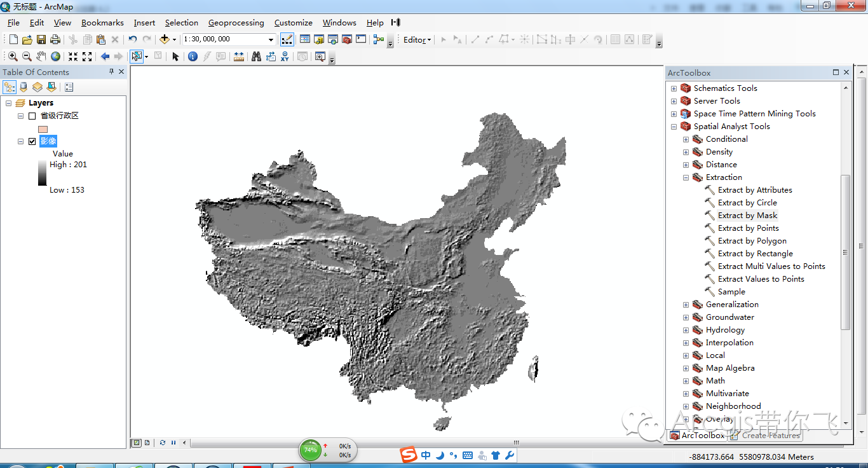Click the Sogou input method S icon
The height and width of the screenshot is (468, 868).
click(x=408, y=455)
